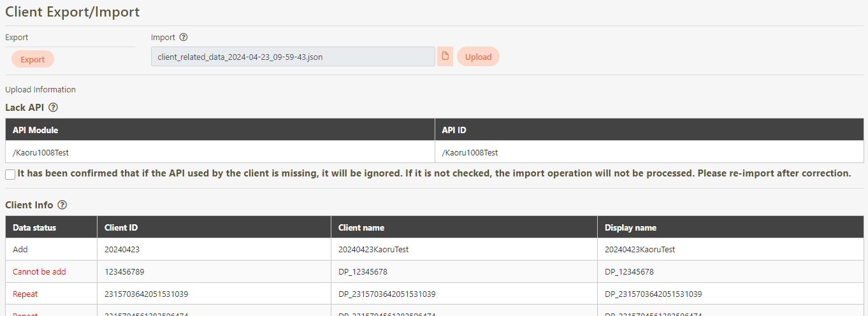Select the /Kaoru1008Test API Module cell
The width and height of the screenshot is (868, 316).
pyautogui.click(x=41, y=152)
